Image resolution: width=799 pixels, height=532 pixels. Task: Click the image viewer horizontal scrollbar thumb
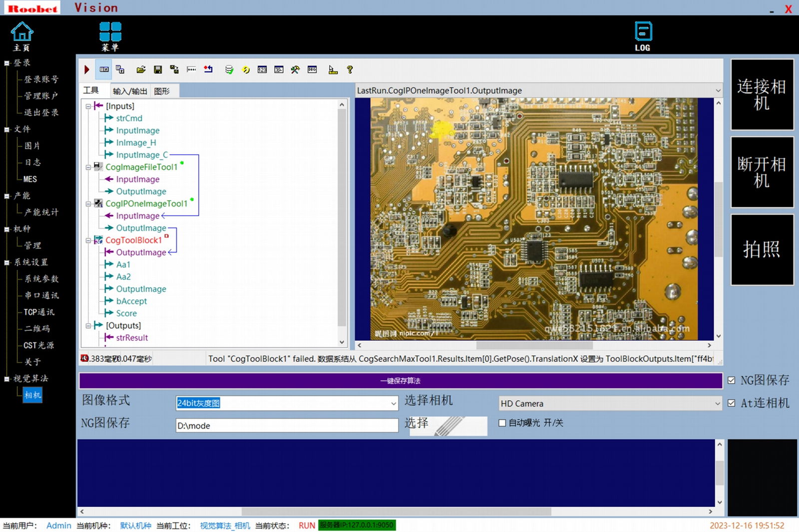tap(533, 345)
